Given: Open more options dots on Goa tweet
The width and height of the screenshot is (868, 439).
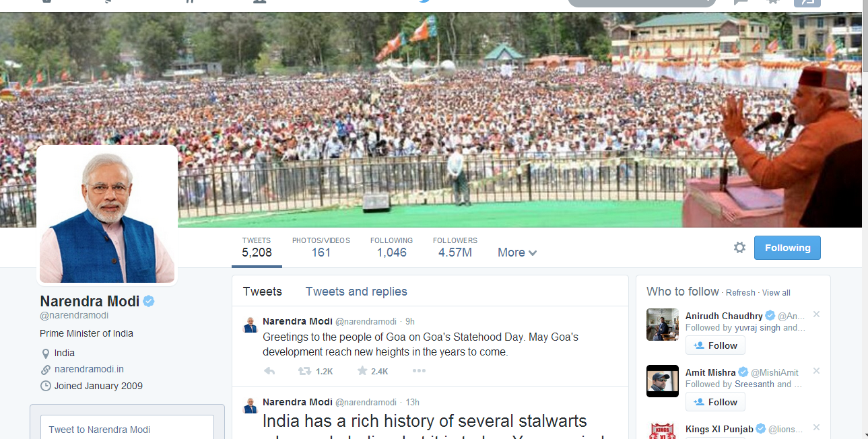Looking at the screenshot, I should [x=419, y=371].
